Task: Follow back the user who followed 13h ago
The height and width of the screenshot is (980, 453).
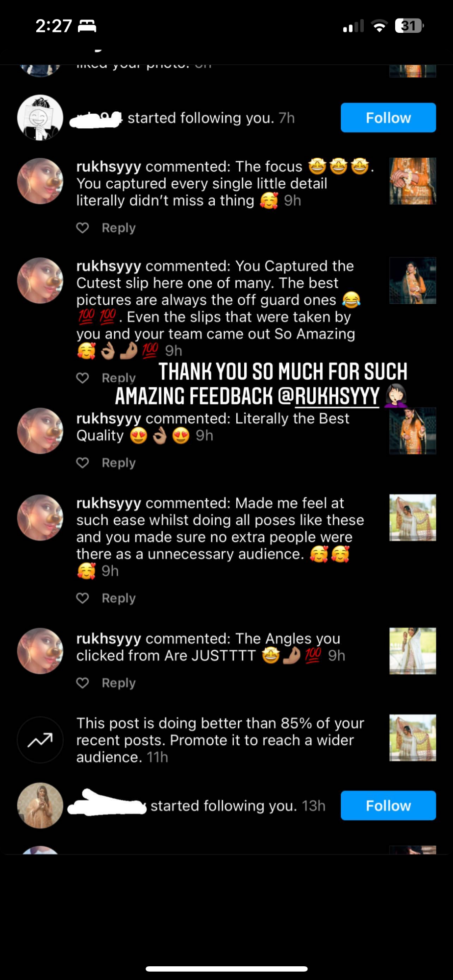Action: pyautogui.click(x=388, y=806)
